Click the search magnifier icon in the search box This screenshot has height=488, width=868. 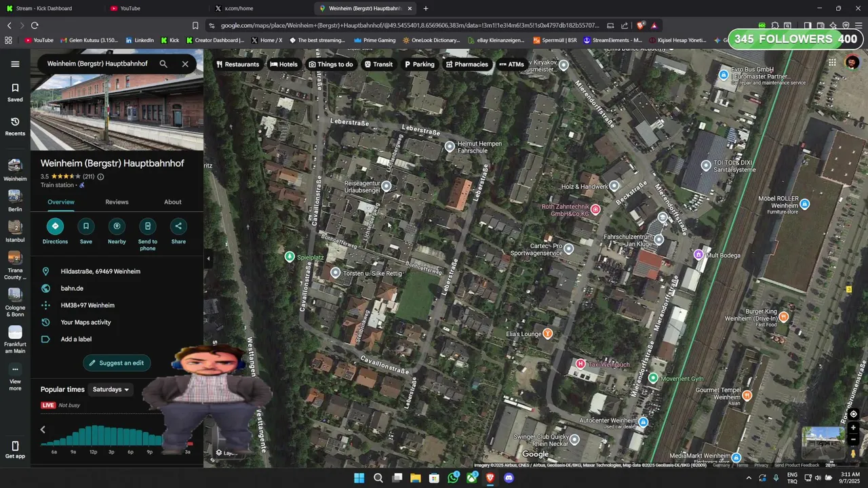(x=163, y=64)
